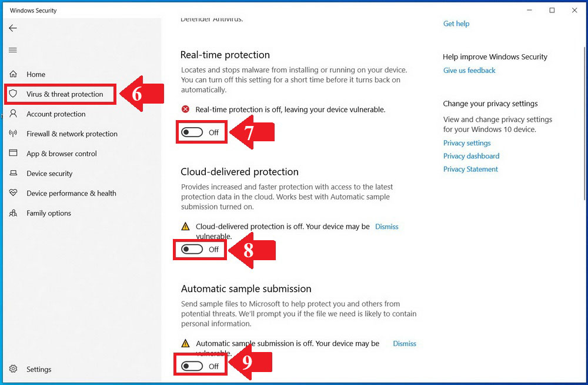Image resolution: width=588 pixels, height=385 pixels.
Task: Click the vertical scrollbar of the window
Action: pos(584,124)
